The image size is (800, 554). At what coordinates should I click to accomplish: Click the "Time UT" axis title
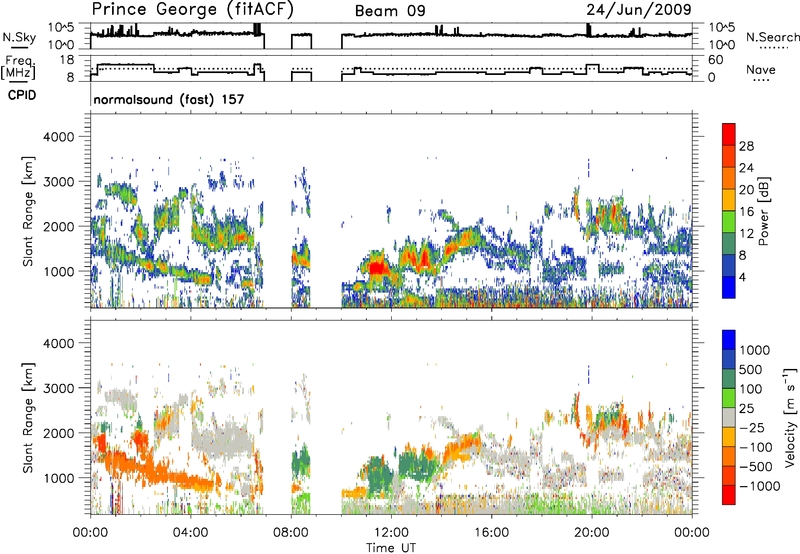[391, 548]
